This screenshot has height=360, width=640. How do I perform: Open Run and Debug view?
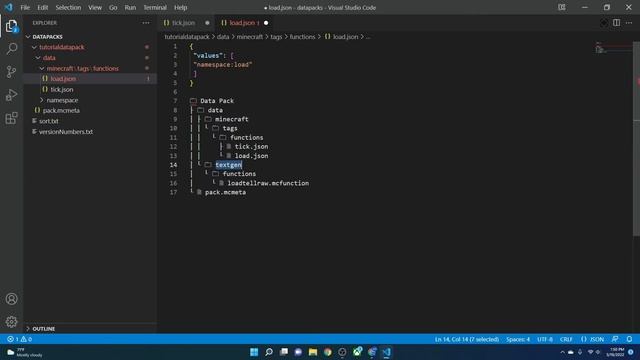[x=11, y=95]
